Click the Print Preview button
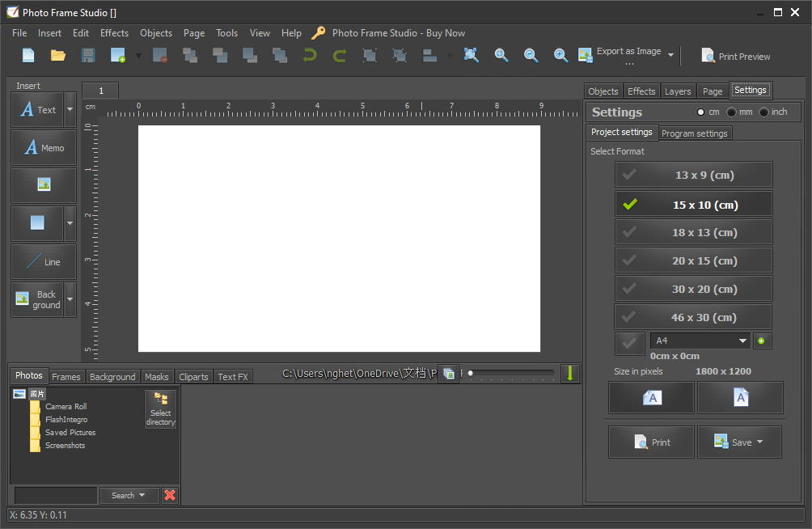This screenshot has width=812, height=529. click(x=735, y=57)
